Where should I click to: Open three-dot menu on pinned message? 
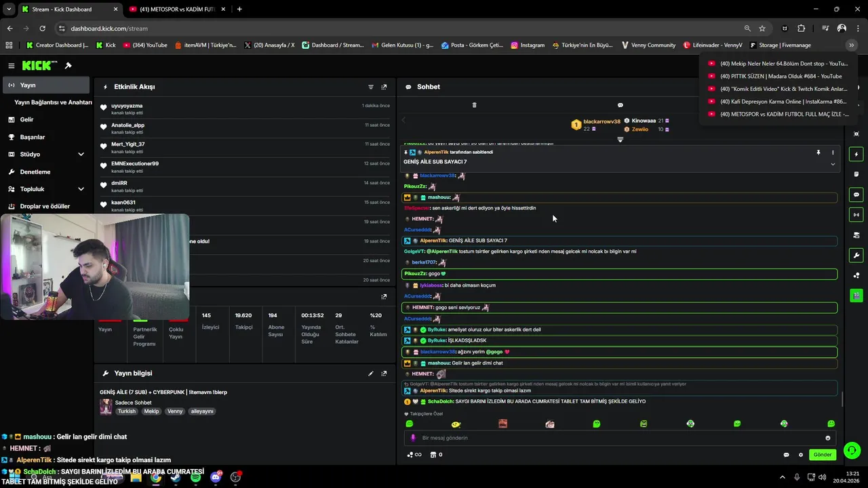pyautogui.click(x=833, y=152)
